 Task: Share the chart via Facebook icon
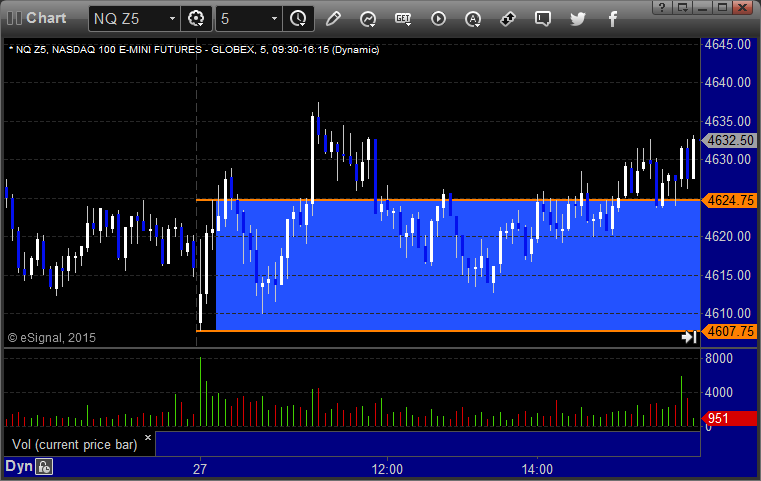612,19
